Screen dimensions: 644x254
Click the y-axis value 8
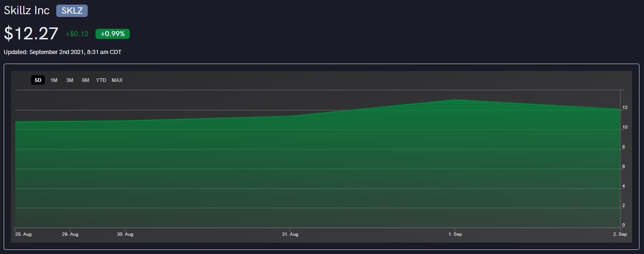(623, 147)
